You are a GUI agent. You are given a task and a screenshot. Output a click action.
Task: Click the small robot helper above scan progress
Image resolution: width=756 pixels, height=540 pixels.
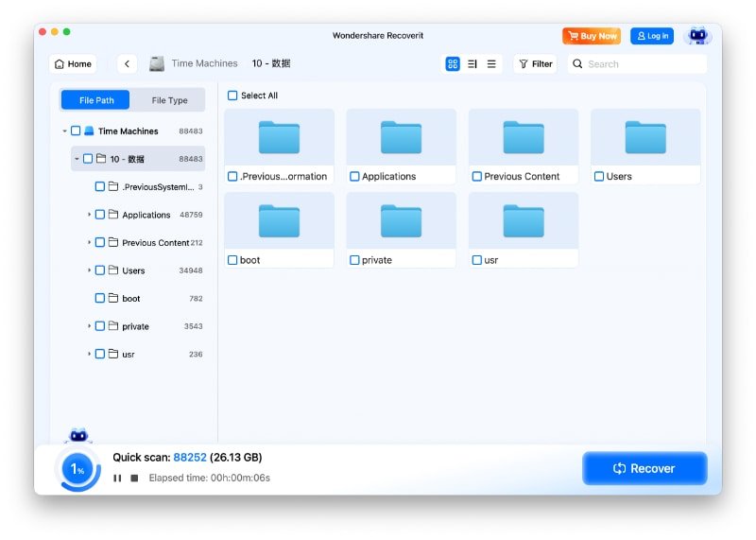click(x=78, y=435)
